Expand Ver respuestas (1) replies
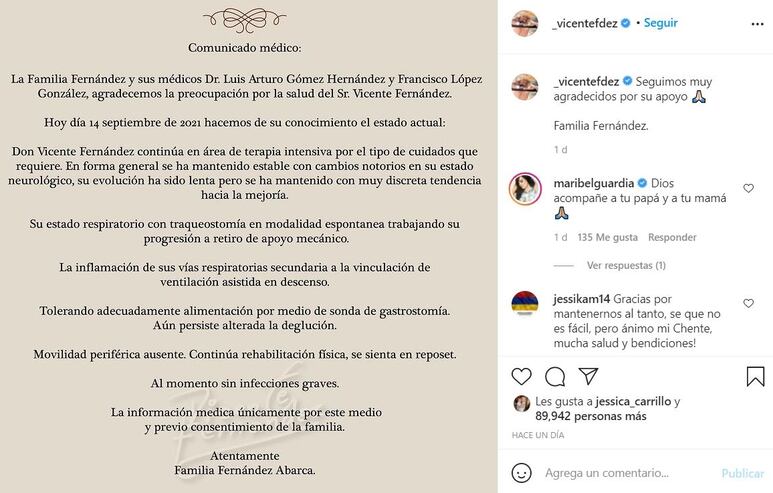The image size is (773, 493). coord(626,266)
